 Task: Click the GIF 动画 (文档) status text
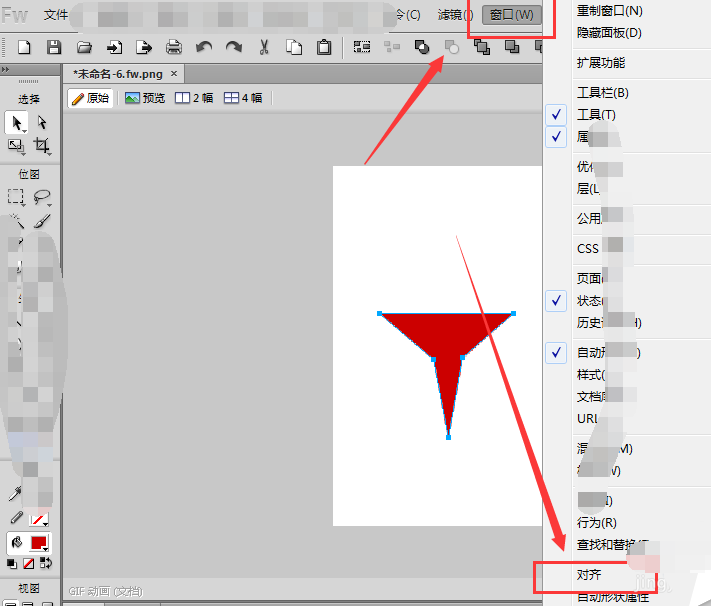tap(106, 591)
